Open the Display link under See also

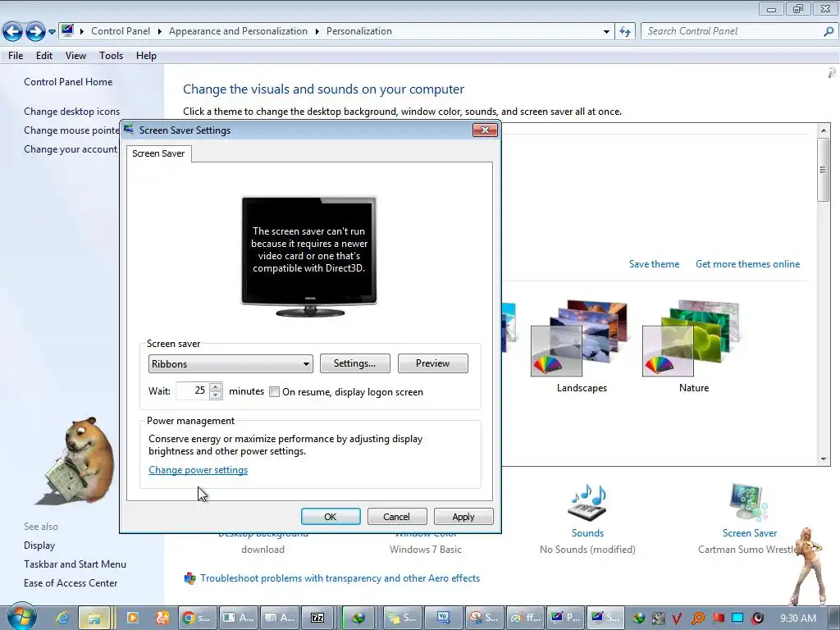coord(39,546)
